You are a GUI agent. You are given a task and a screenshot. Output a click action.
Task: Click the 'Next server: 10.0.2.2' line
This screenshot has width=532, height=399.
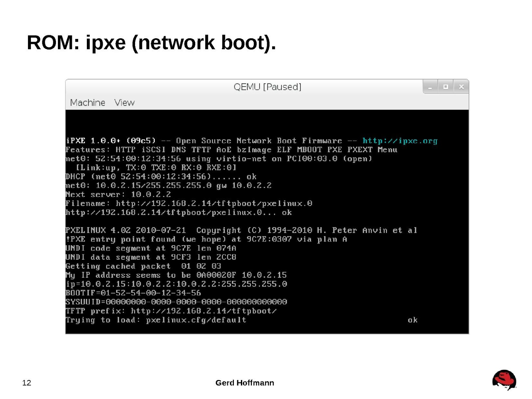coord(118,194)
